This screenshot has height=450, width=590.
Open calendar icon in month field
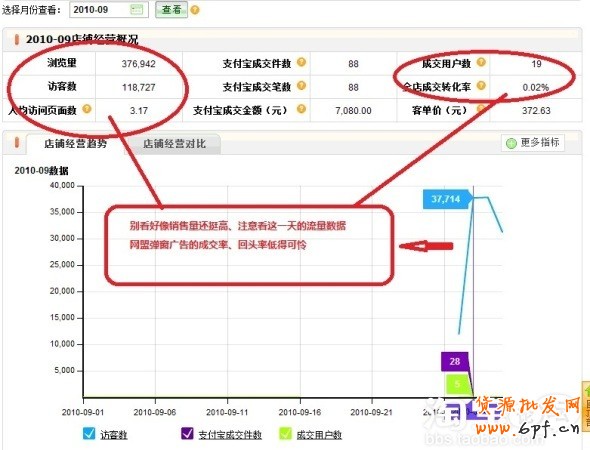(136, 9)
